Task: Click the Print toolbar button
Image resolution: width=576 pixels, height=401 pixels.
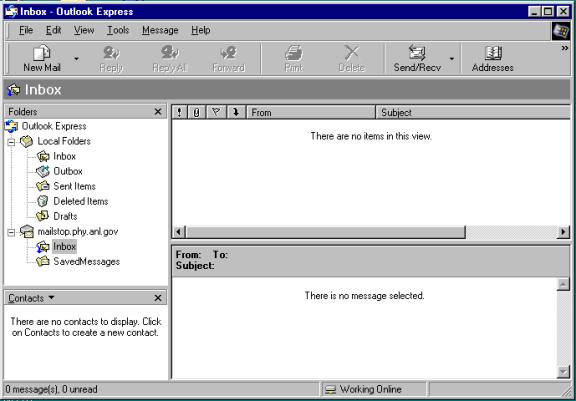Action: (294, 59)
